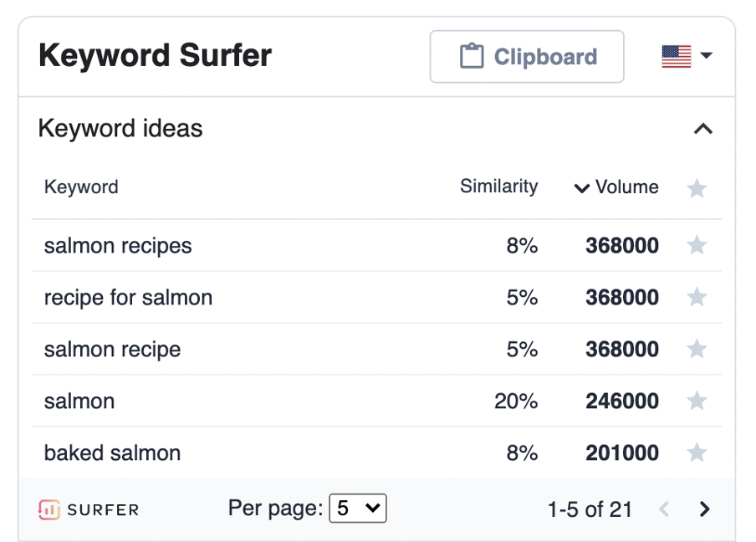Screen dimensions: 756x542
Task: Sort by Similarity column header
Action: tap(498, 187)
